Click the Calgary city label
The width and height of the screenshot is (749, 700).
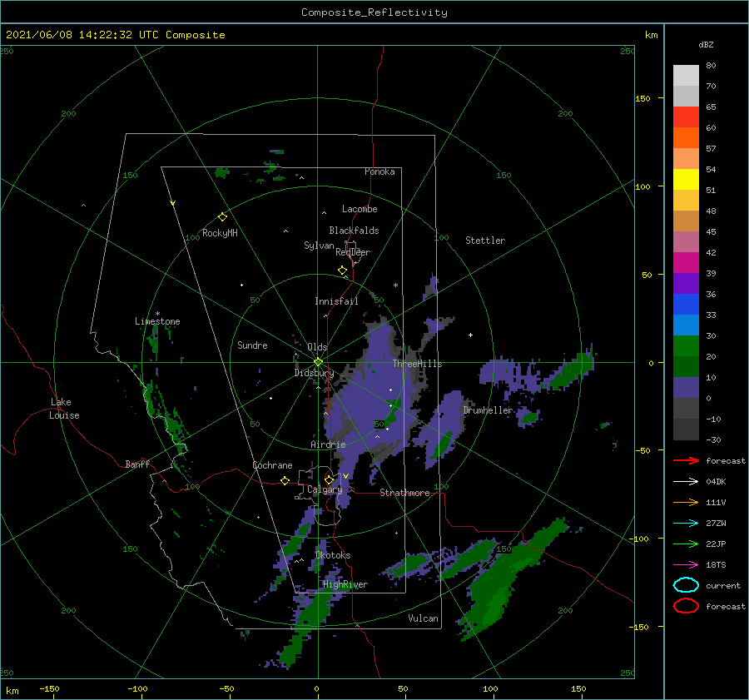[325, 489]
